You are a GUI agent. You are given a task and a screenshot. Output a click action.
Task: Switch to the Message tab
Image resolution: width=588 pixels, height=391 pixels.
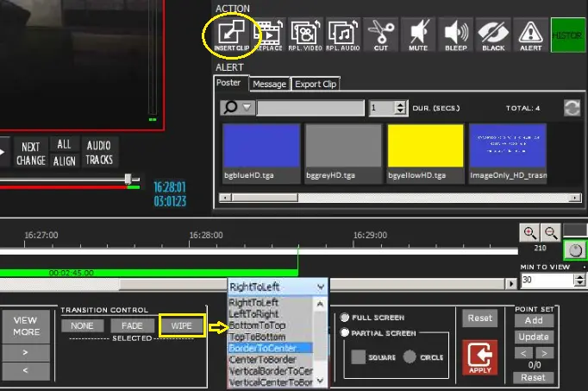pyautogui.click(x=269, y=85)
